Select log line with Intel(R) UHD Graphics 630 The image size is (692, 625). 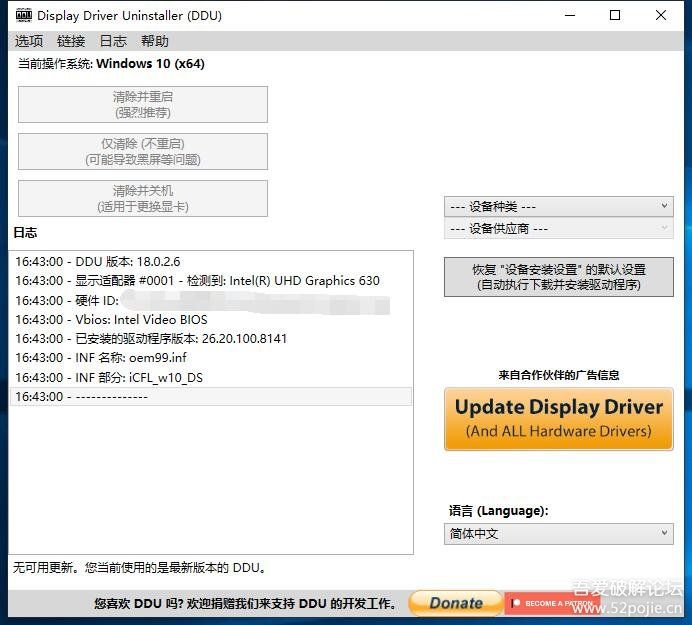(211, 281)
